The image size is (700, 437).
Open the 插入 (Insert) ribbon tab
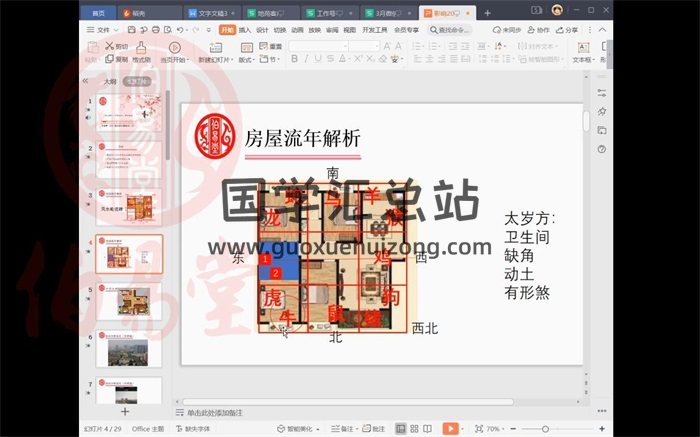point(245,30)
